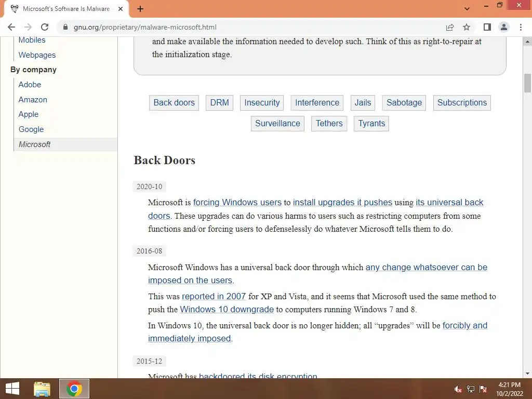
Task: Click the browser forward arrow
Action: 28,27
